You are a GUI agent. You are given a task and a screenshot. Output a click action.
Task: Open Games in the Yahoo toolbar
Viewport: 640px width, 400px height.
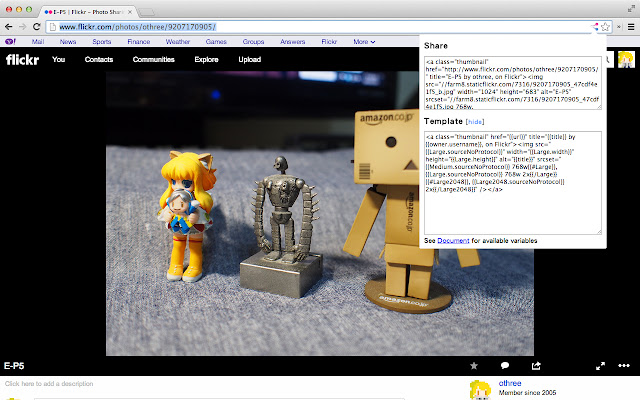click(216, 42)
